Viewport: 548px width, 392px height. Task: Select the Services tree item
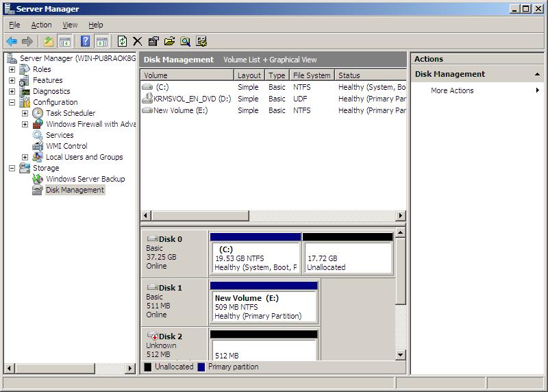[60, 135]
